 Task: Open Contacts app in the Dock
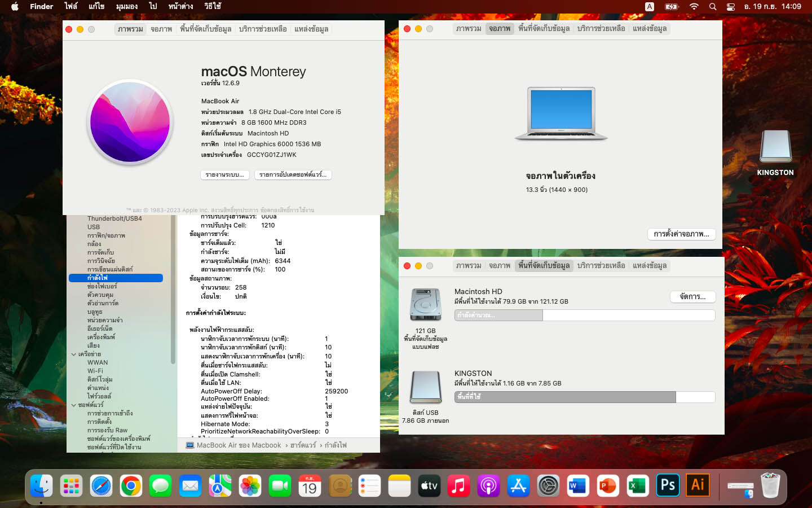coord(340,485)
